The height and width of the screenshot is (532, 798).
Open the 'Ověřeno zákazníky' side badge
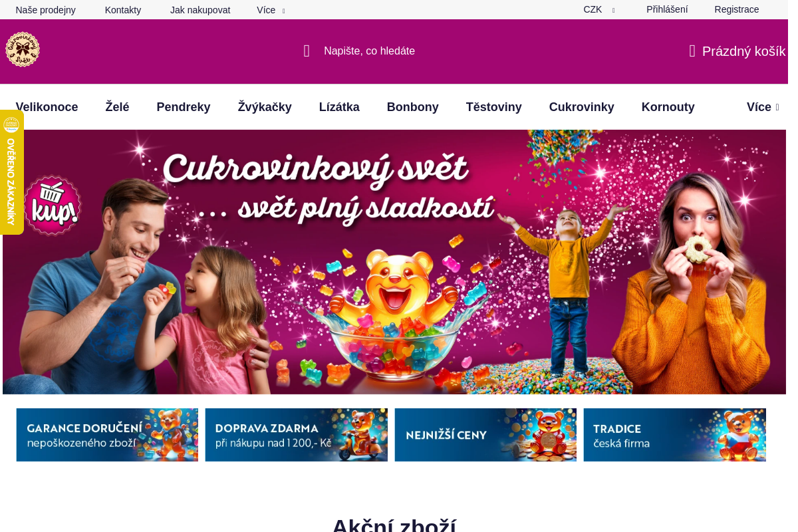[11, 172]
